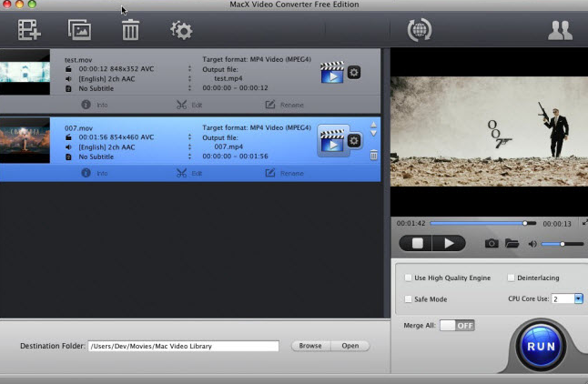Image resolution: width=588 pixels, height=384 pixels.
Task: Click the 00:00:13 remaining time
Action: click(557, 224)
